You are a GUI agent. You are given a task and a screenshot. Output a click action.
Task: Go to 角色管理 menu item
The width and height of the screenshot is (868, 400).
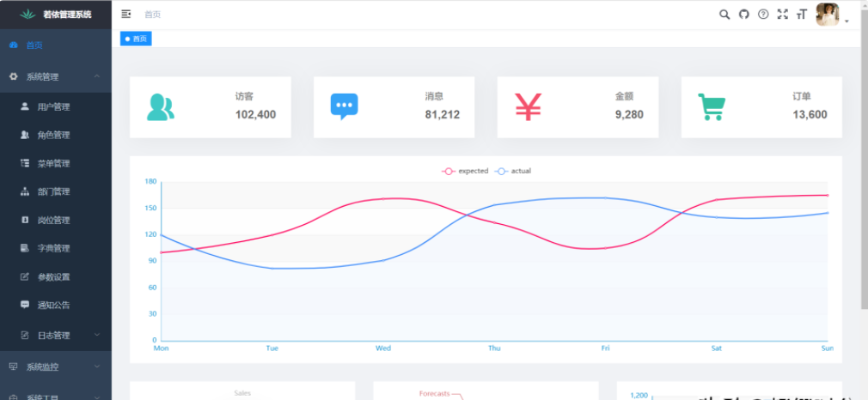point(53,135)
